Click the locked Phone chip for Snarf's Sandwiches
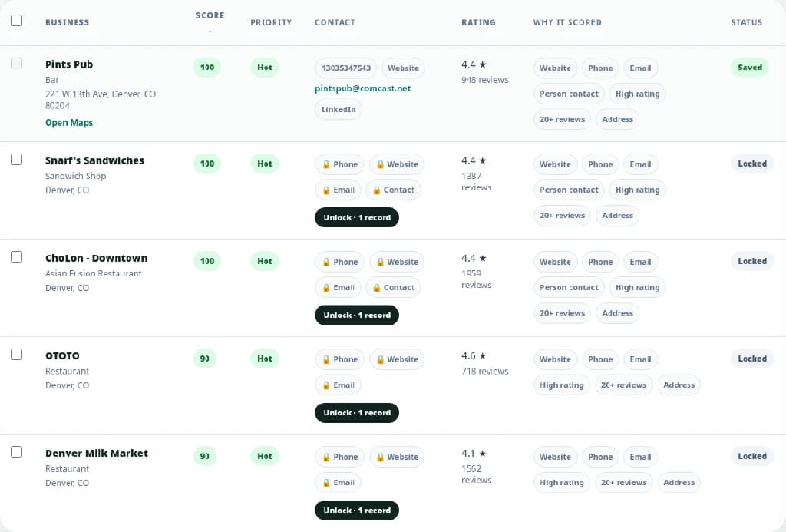This screenshot has height=532, width=786. point(340,164)
